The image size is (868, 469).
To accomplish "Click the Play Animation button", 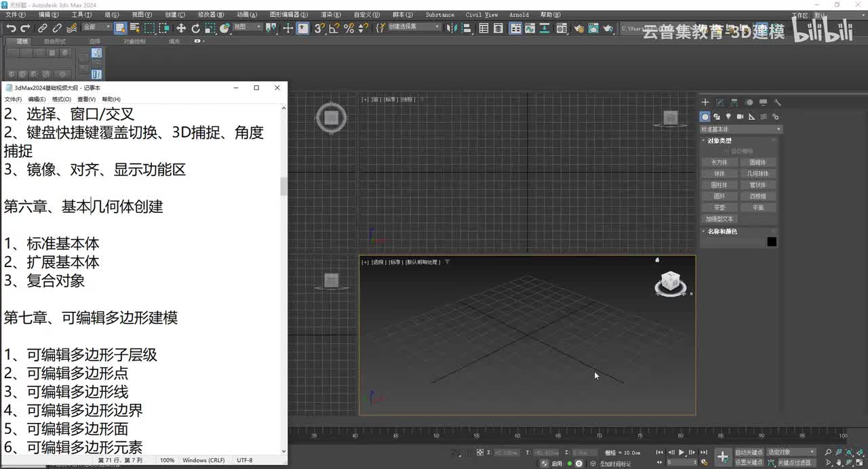I will pyautogui.click(x=682, y=452).
